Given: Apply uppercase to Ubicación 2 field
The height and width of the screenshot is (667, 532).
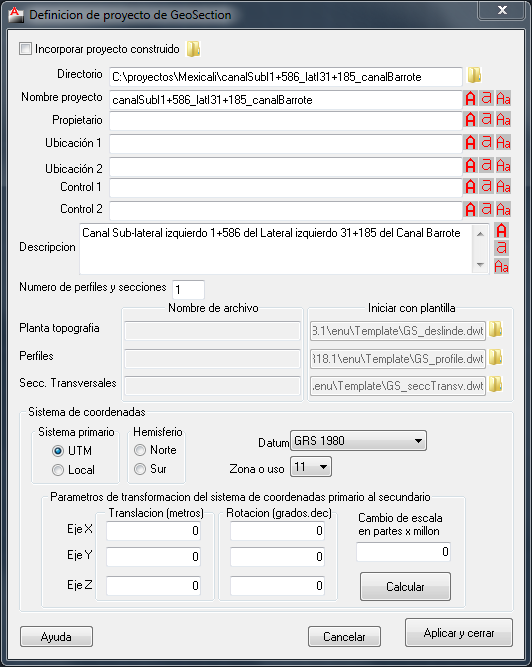Looking at the screenshot, I should click(470, 165).
